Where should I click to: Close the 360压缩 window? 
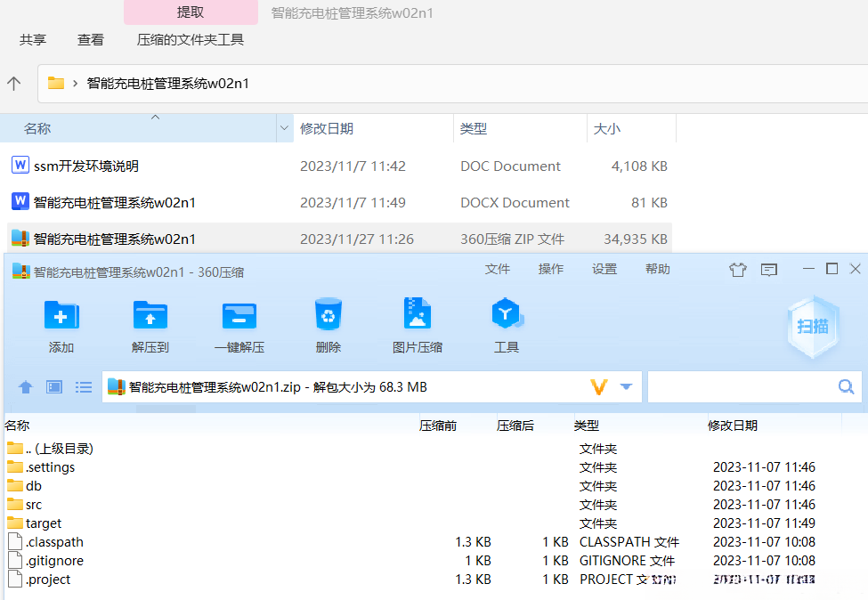point(856,269)
